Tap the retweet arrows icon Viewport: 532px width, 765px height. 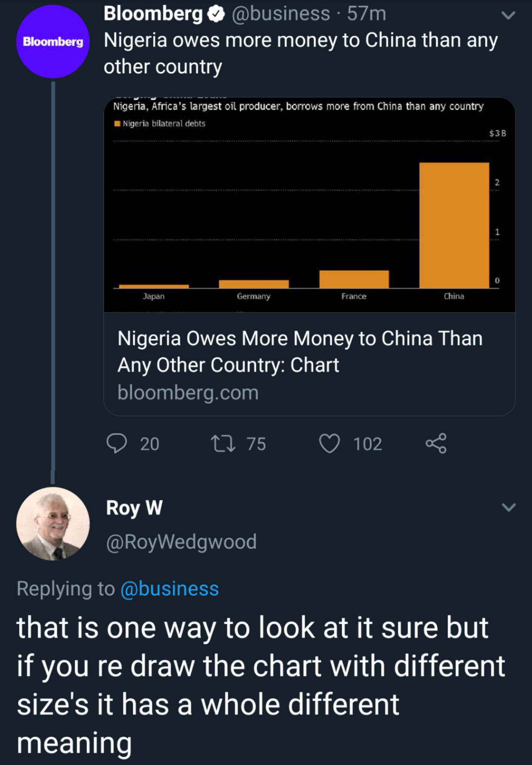223,443
